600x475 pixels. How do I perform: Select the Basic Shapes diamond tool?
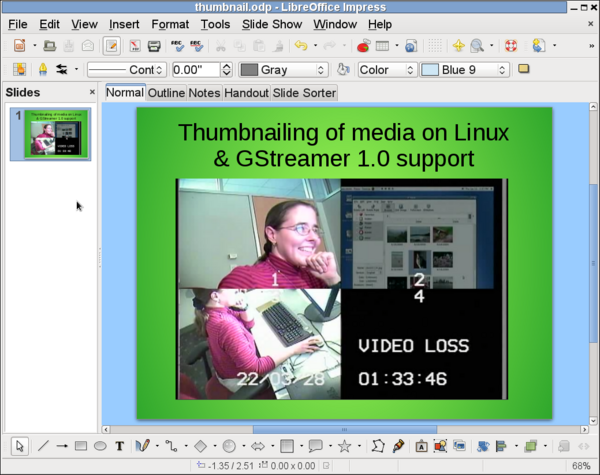(x=201, y=446)
